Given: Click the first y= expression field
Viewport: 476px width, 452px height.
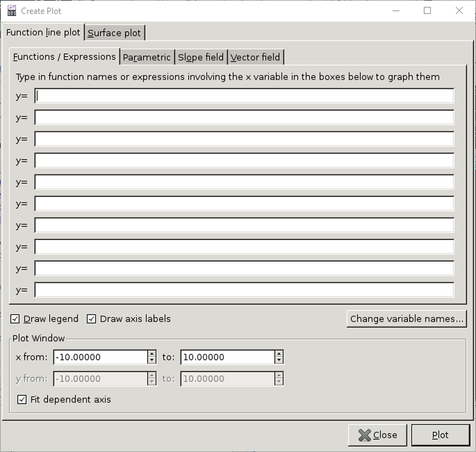Looking at the screenshot, I should click(244, 95).
